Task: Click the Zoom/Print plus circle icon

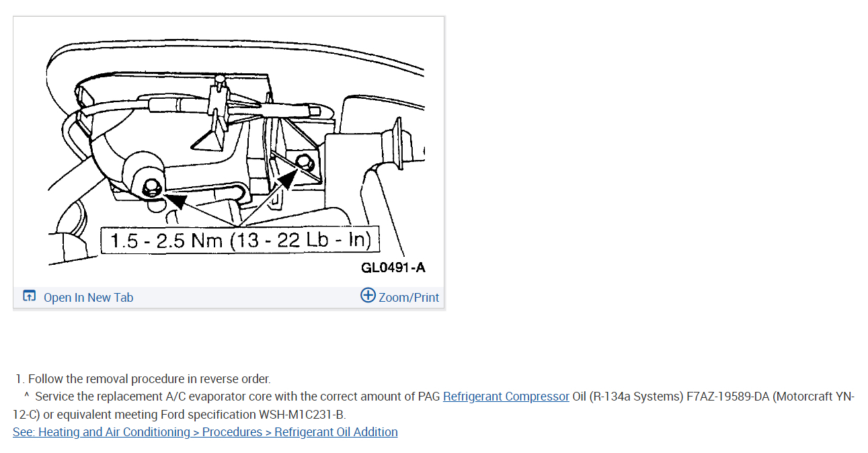Action: [x=368, y=296]
